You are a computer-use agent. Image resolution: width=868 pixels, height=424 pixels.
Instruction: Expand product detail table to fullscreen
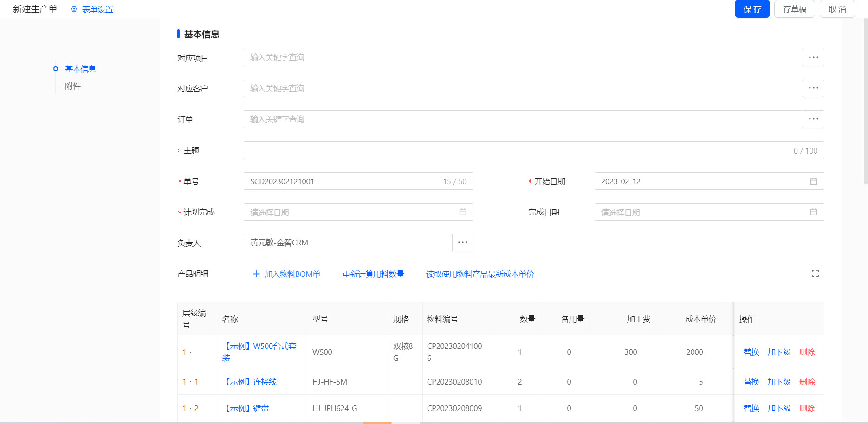pos(815,274)
